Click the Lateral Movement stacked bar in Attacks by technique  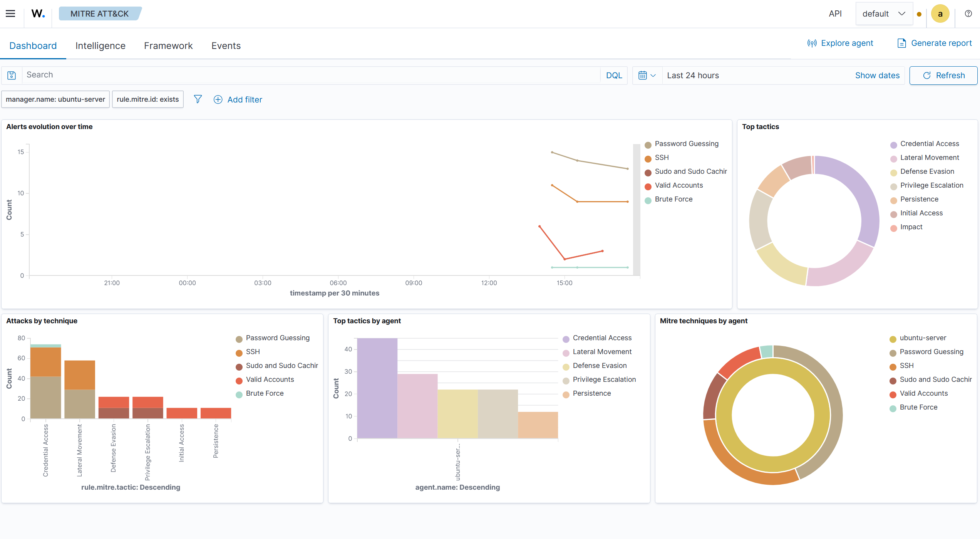(80, 389)
